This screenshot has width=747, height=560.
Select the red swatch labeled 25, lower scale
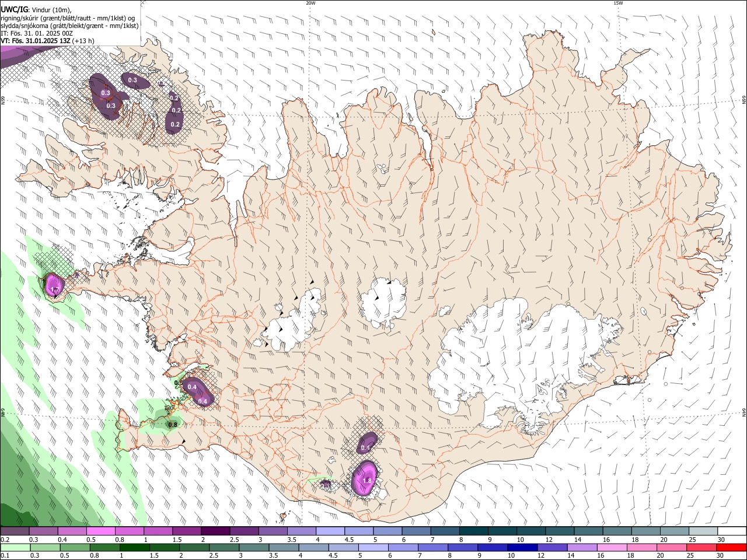click(x=702, y=548)
